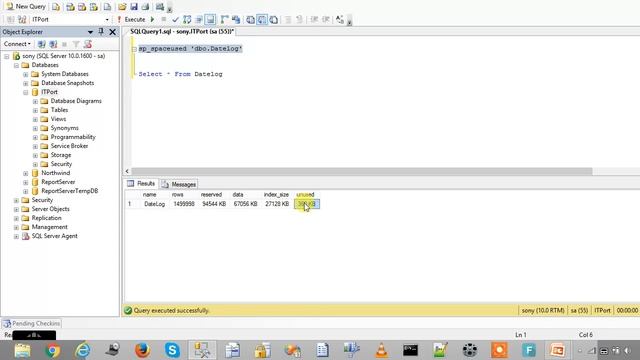The height and width of the screenshot is (360, 640).
Task: Switch to the Results tab
Action: (141, 184)
